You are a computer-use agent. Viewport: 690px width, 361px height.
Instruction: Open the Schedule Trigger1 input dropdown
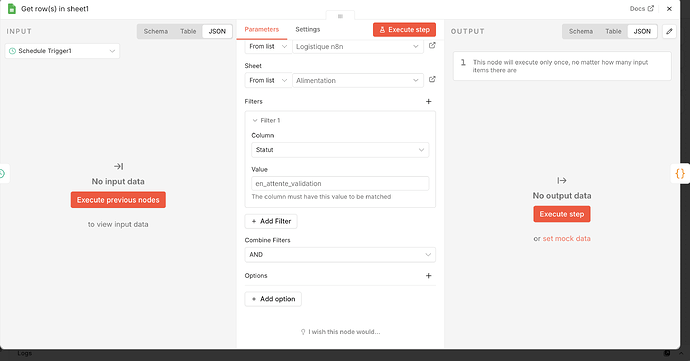pyautogui.click(x=62, y=51)
